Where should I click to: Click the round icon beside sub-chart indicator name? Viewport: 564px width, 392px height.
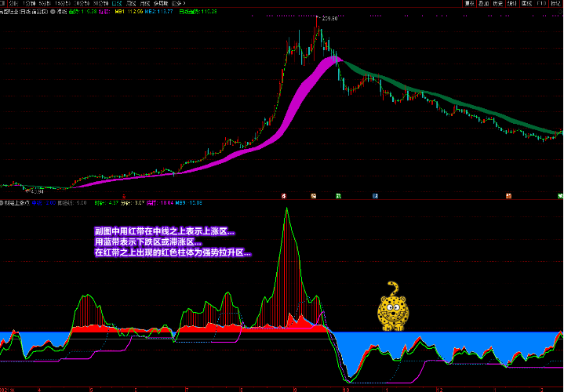(x=3, y=203)
